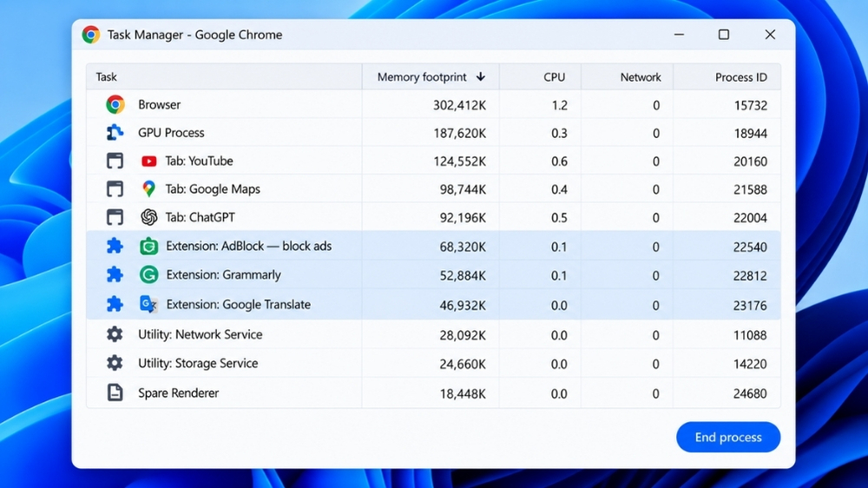Image resolution: width=868 pixels, height=488 pixels.
Task: Click the tab window icon beside ChatGPT
Action: pos(115,217)
